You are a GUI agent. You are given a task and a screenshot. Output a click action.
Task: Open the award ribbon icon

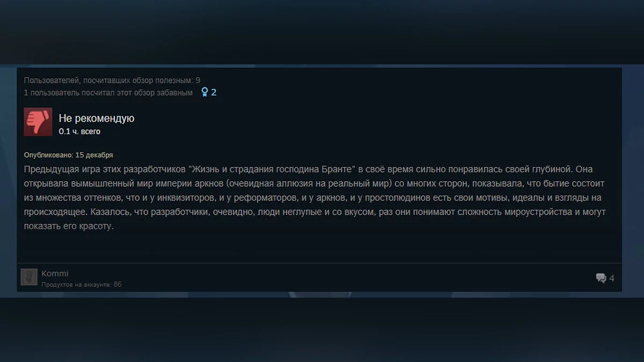[204, 92]
